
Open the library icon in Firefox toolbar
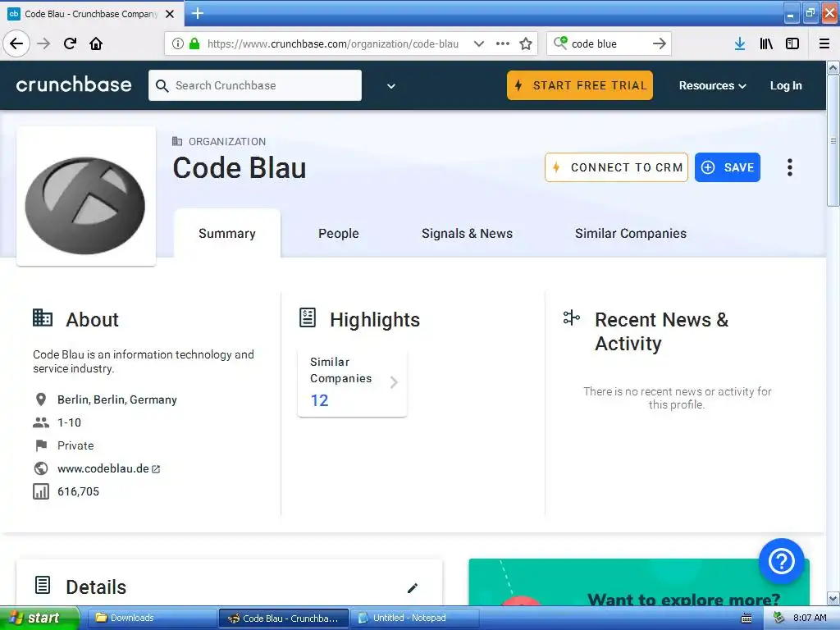tap(766, 43)
